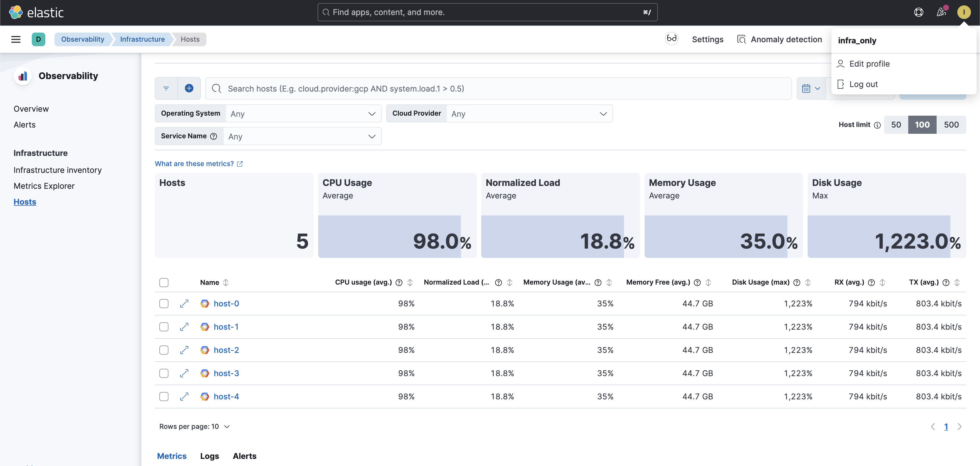This screenshot has height=466, width=980.
Task: Click Observability breadcrumb
Action: [83, 39]
